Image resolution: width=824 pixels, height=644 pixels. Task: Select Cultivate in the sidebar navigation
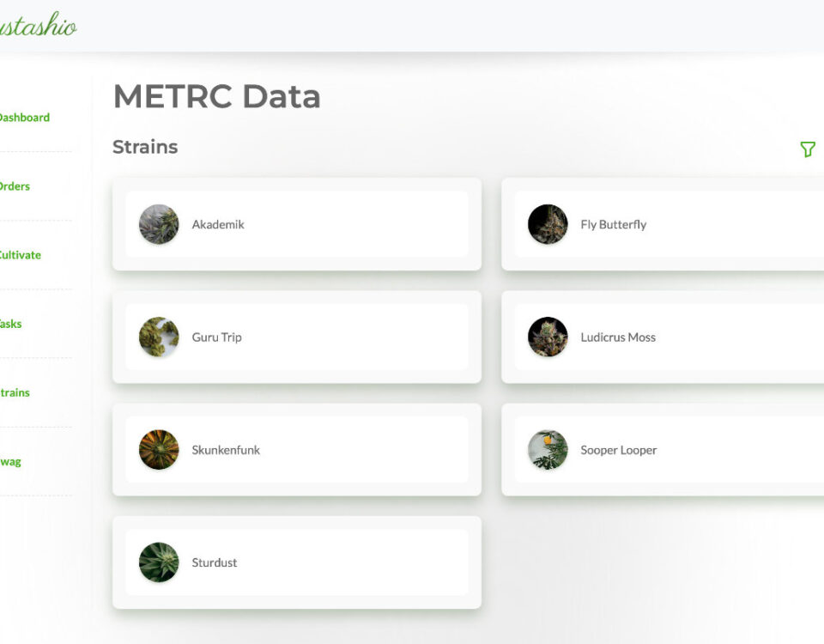(19, 255)
